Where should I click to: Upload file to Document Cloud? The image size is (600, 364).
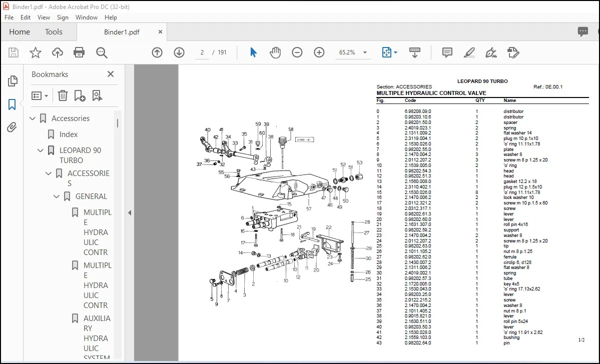(x=58, y=52)
